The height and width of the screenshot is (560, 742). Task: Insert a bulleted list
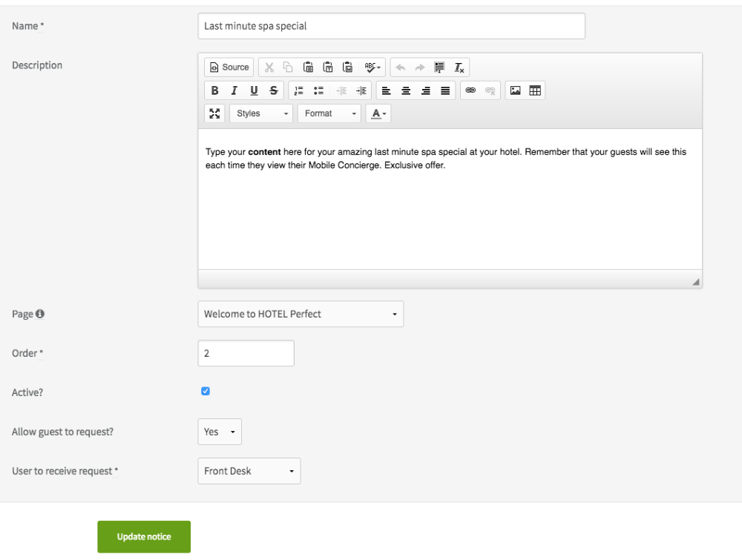(x=318, y=90)
